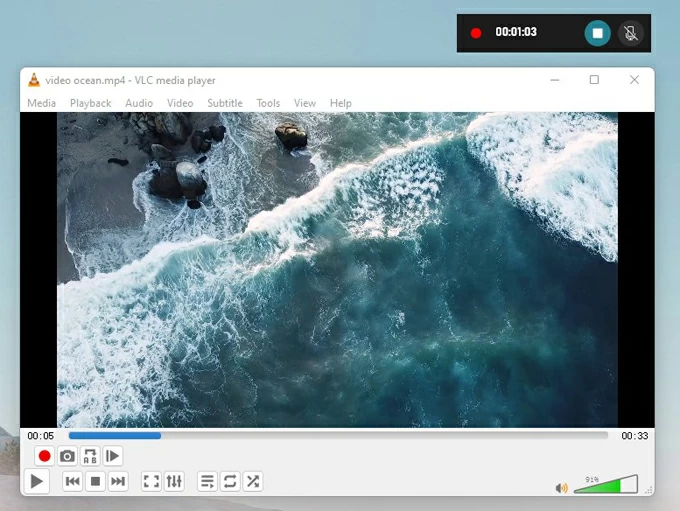680x511 pixels.
Task: Open the Playback menu
Action: point(90,103)
